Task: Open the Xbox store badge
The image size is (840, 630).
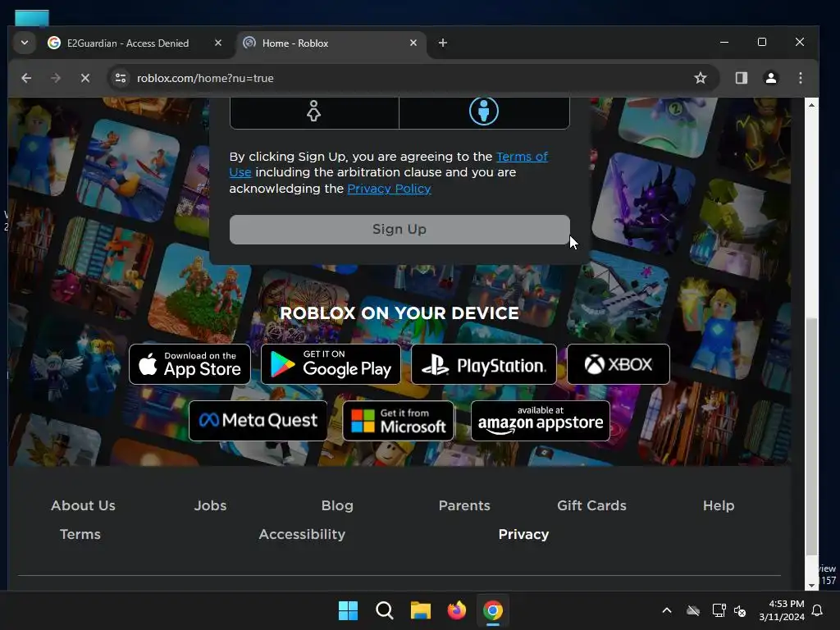Action: click(x=619, y=364)
